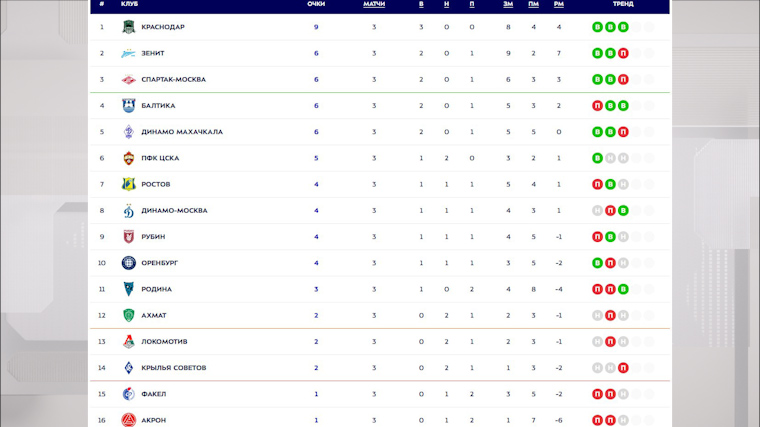Viewport: 760px width, 427px height.
Task: Click the Зенит club logo
Action: pyautogui.click(x=128, y=53)
